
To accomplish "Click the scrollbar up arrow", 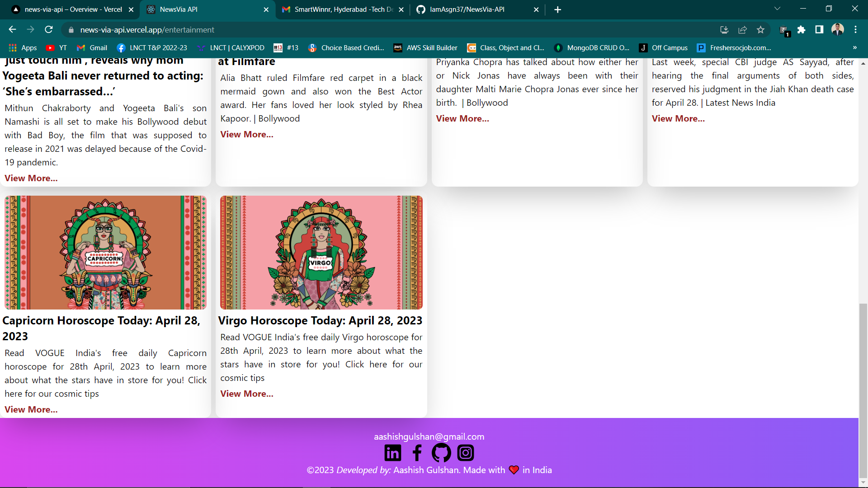I will 863,63.
